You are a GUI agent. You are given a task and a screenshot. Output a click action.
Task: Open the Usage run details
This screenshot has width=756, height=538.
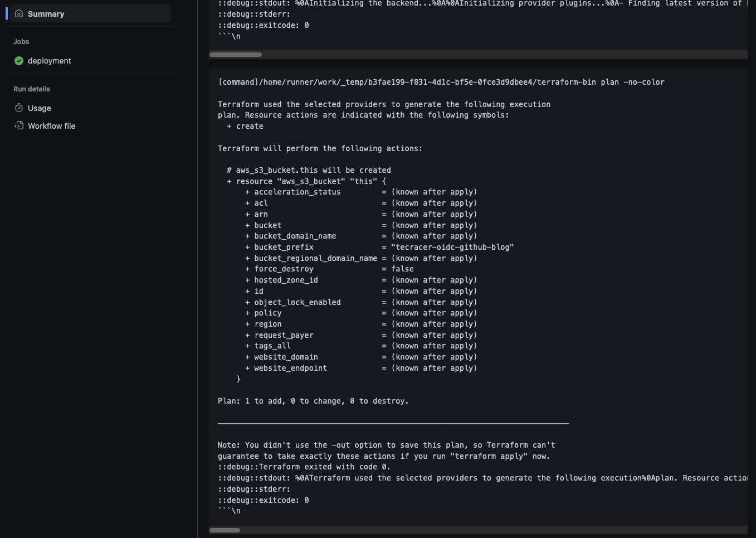coord(40,108)
